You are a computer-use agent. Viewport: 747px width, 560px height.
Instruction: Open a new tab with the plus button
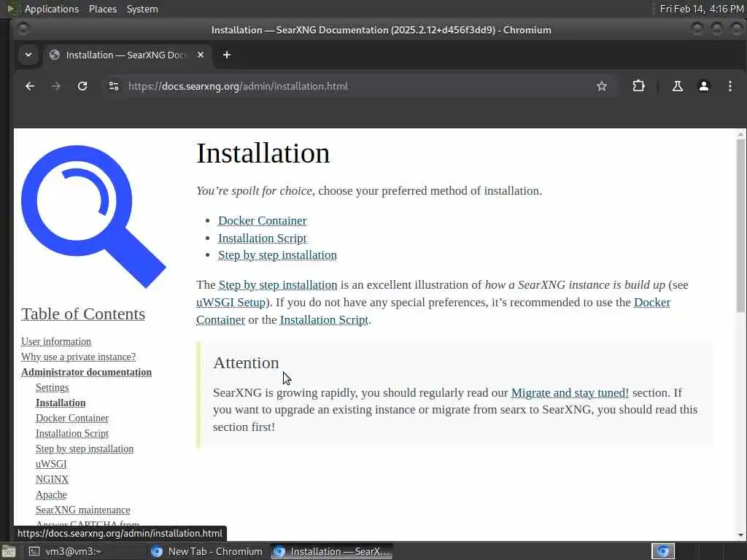[227, 55]
